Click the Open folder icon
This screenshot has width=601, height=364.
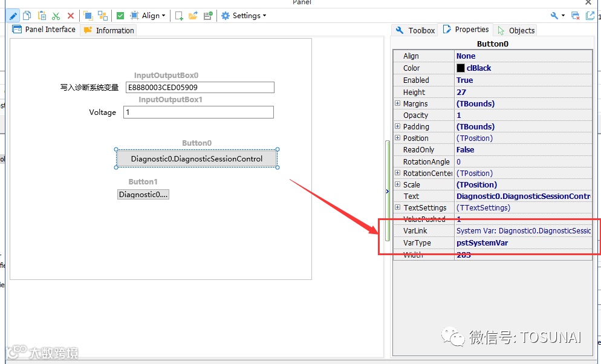[x=193, y=16]
